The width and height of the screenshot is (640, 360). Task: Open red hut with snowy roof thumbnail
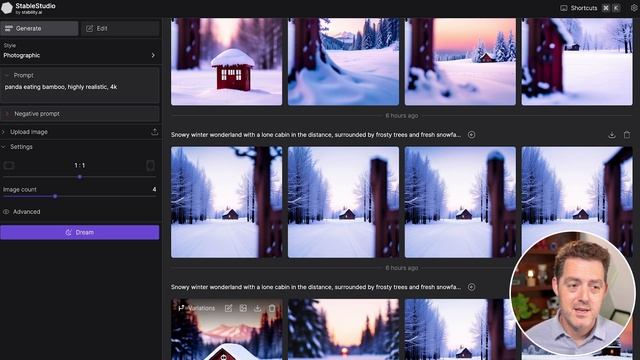point(227,61)
